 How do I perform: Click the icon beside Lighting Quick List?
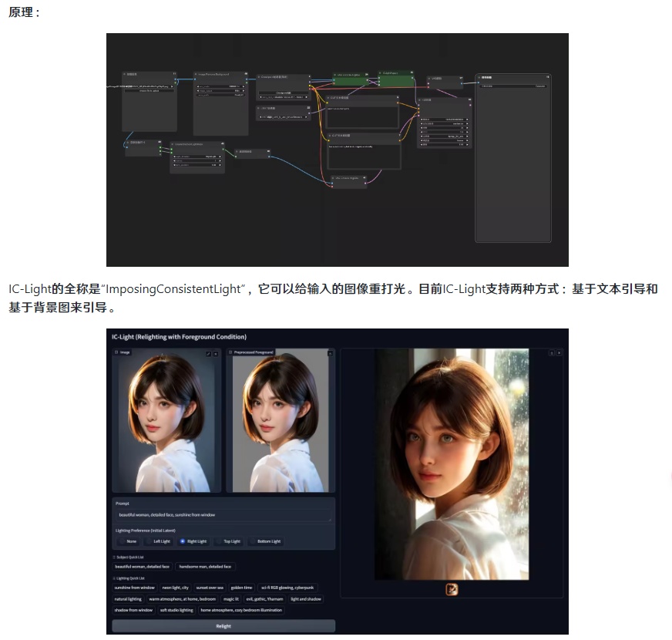click(114, 578)
